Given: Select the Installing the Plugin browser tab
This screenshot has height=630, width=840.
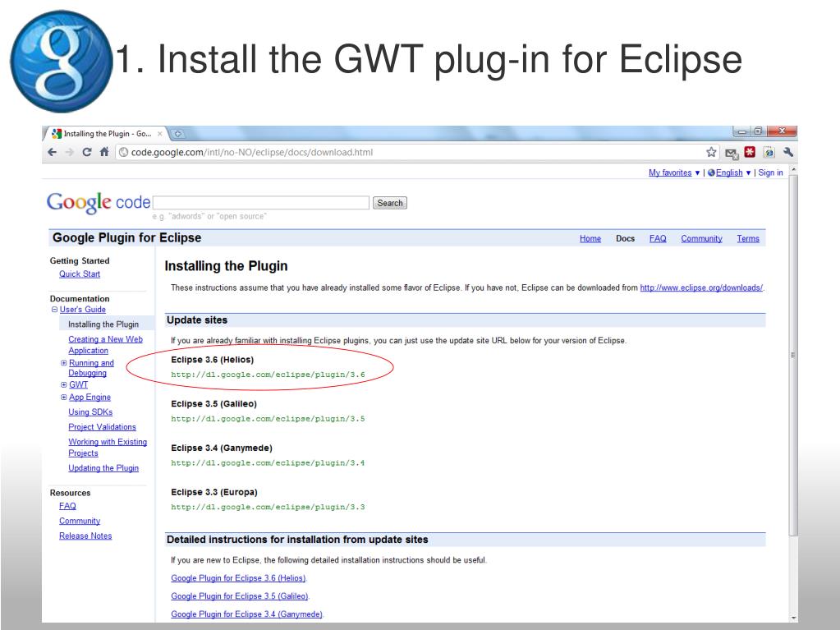Looking at the screenshot, I should 105,134.
